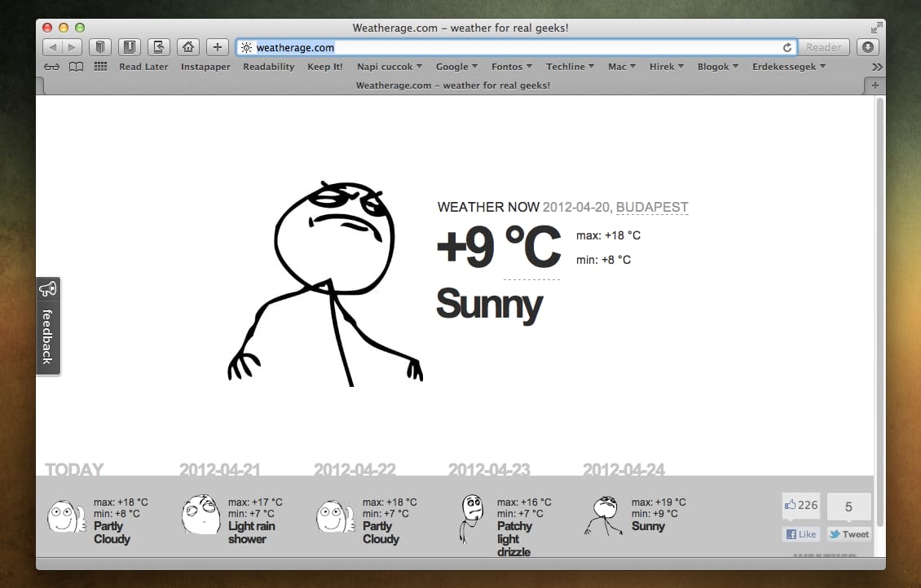Click the tweet count 5 bubble
The height and width of the screenshot is (588, 921).
tap(848, 507)
